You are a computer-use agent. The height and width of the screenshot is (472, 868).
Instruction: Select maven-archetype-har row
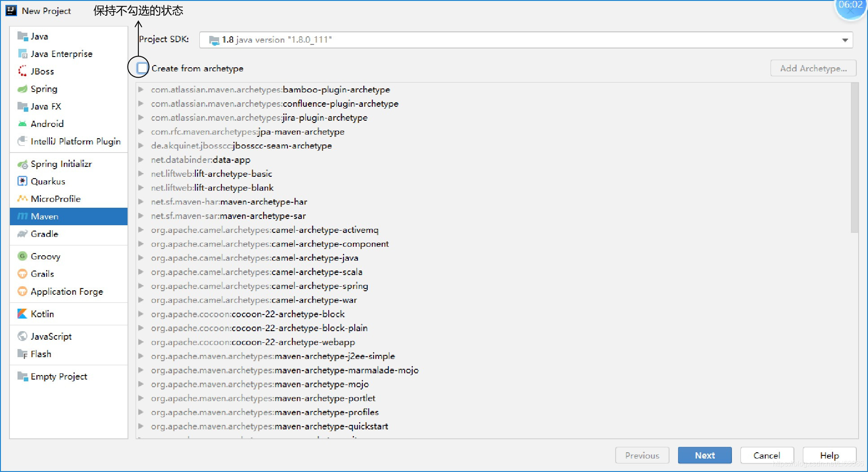[493, 202]
